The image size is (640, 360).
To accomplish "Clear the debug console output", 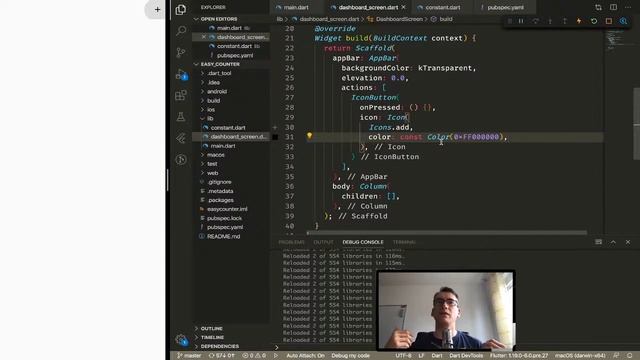I will [x=598, y=242].
